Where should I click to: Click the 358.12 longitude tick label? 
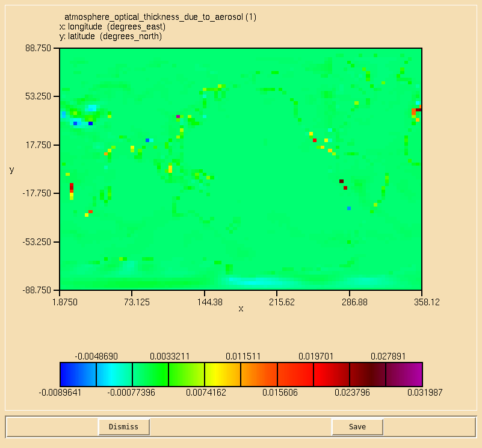[x=427, y=302]
